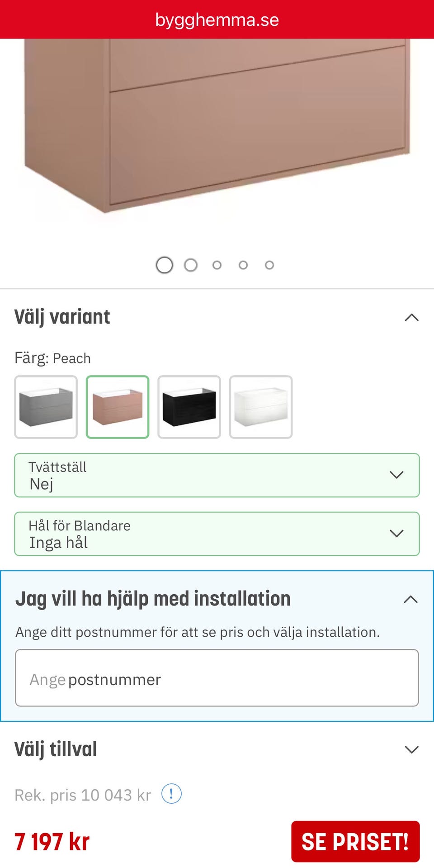Expand the Välj tillval section

pos(411,749)
